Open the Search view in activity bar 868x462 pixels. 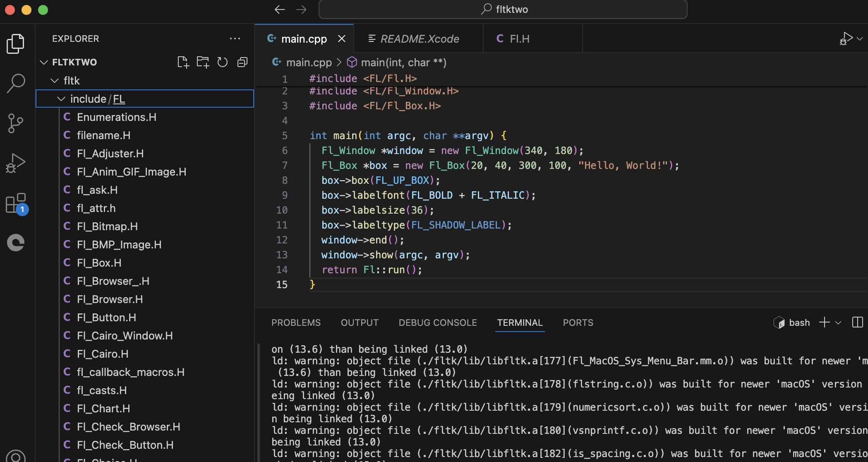16,83
